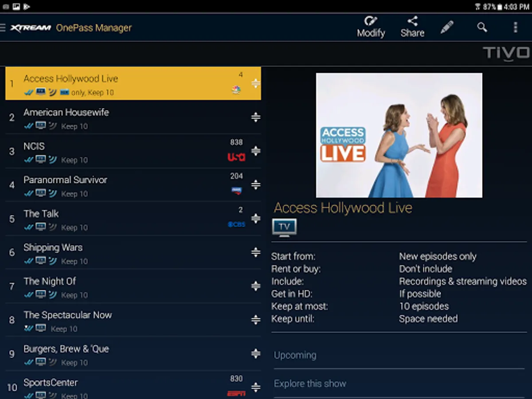The height and width of the screenshot is (399, 532).
Task: Tap the reorder handle for Shipping Wars
Action: coord(255,252)
